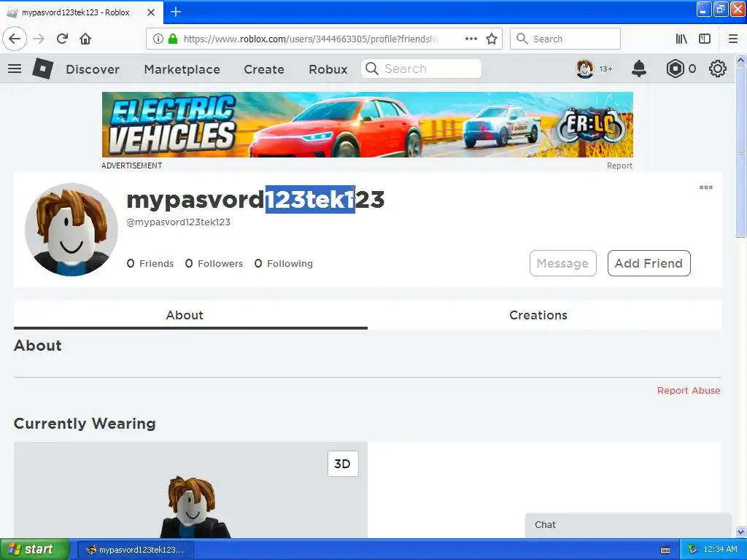Open the Windows Start menu

pyautogui.click(x=34, y=549)
